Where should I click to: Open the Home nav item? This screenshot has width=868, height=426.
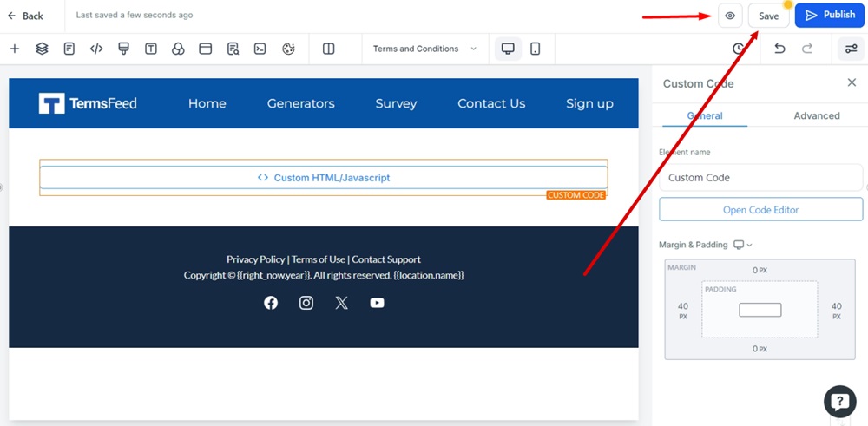tap(207, 103)
